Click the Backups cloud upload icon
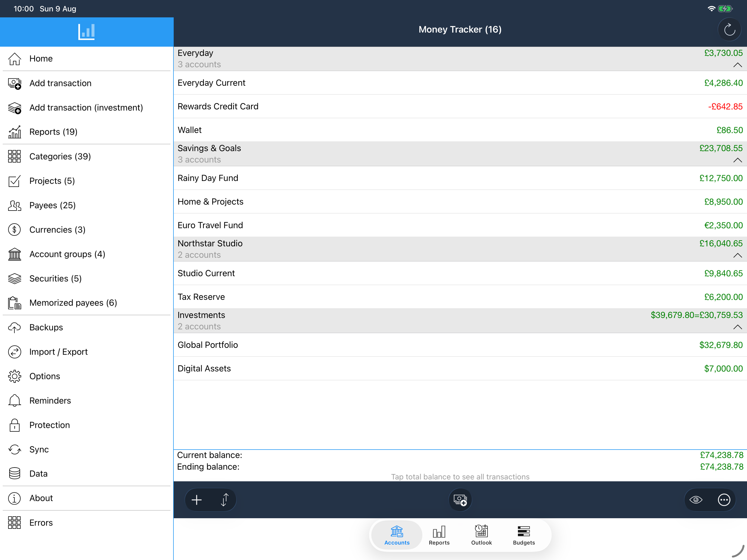The height and width of the screenshot is (560, 747). point(14,327)
